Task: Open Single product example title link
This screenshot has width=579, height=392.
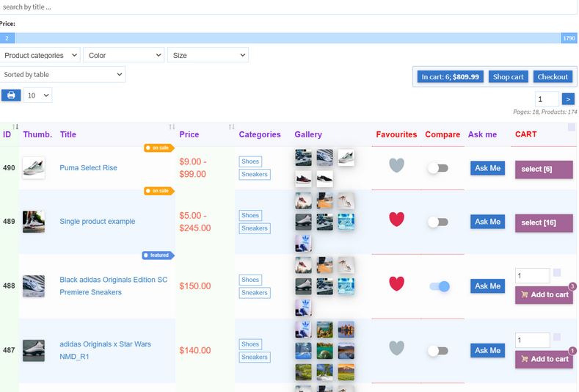Action: [97, 221]
